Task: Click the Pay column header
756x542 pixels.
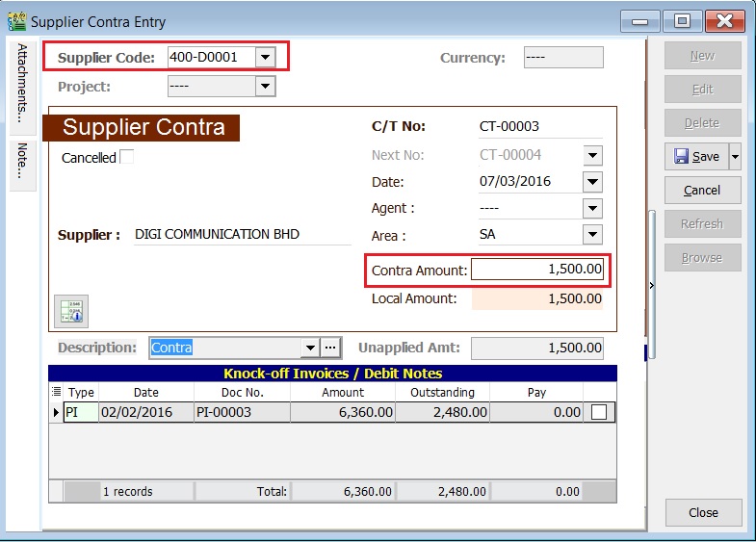Action: [536, 392]
